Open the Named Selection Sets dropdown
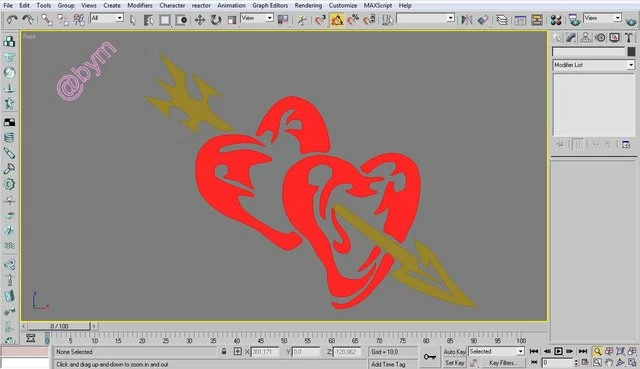 point(426,18)
